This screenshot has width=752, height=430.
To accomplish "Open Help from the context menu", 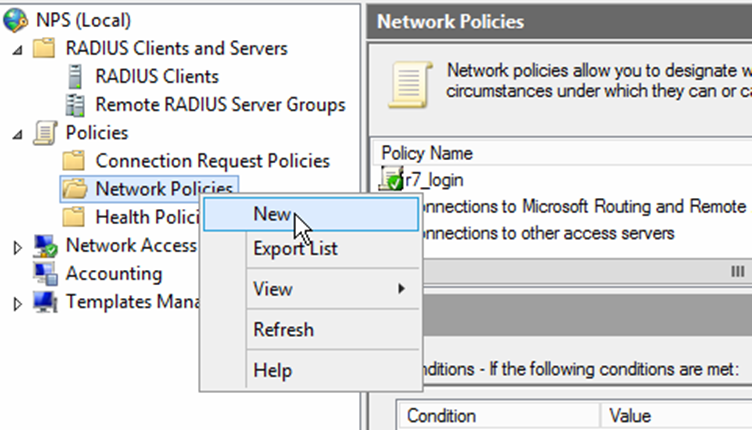I will click(x=272, y=370).
